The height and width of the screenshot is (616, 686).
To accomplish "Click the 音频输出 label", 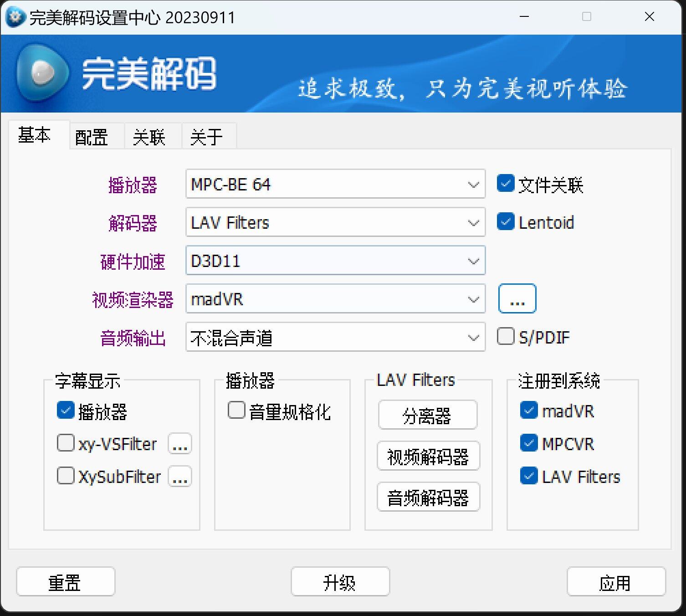I will pos(133,338).
